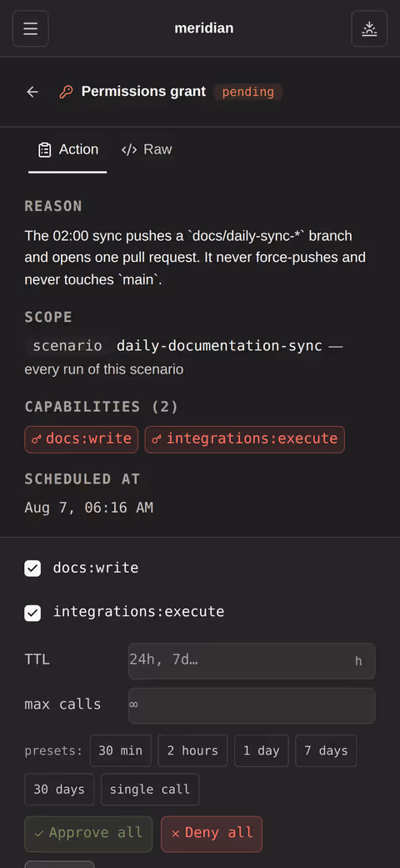Click the integrations:execute capability badge
The height and width of the screenshot is (868, 400).
click(244, 439)
